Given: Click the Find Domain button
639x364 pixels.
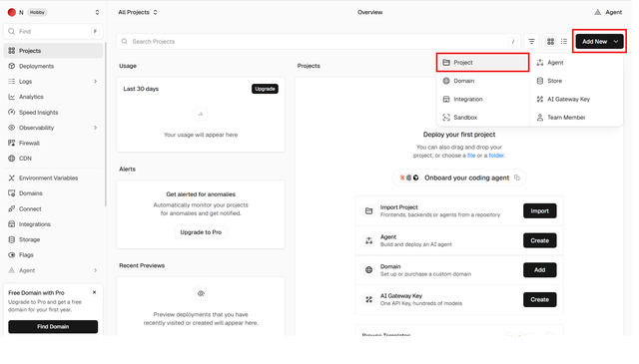Looking at the screenshot, I should [x=53, y=326].
